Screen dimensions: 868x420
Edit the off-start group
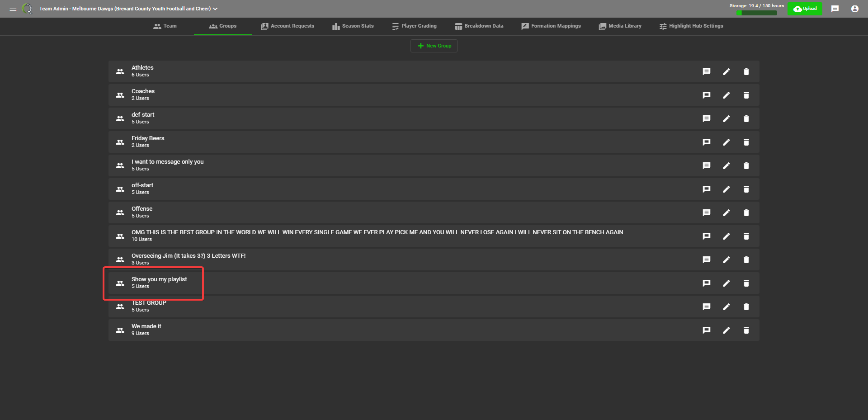726,189
